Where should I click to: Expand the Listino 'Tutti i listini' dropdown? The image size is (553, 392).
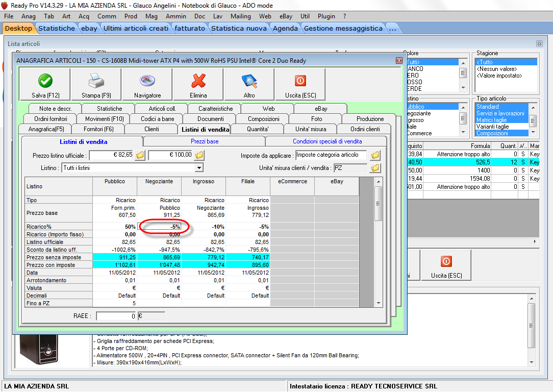point(199,168)
